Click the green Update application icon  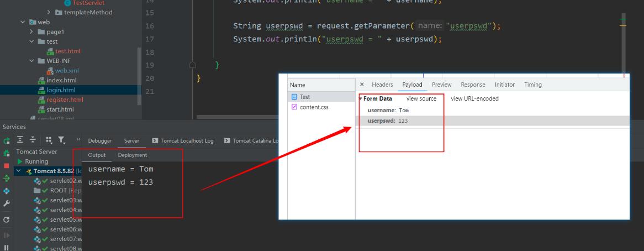pos(7,153)
